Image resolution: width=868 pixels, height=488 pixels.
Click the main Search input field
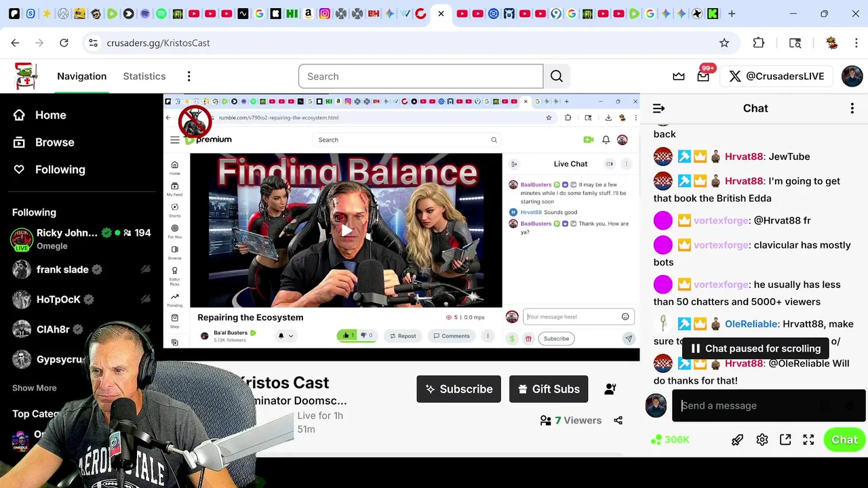(x=420, y=77)
